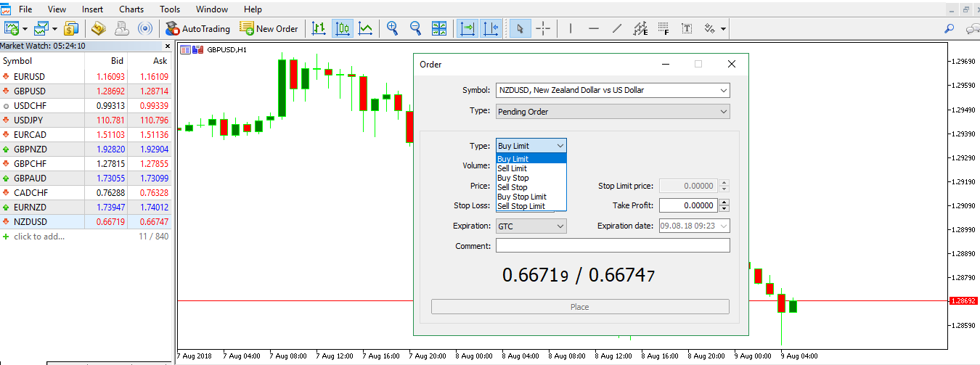This screenshot has height=365, width=980.
Task: Click the Place order button
Action: (x=580, y=307)
